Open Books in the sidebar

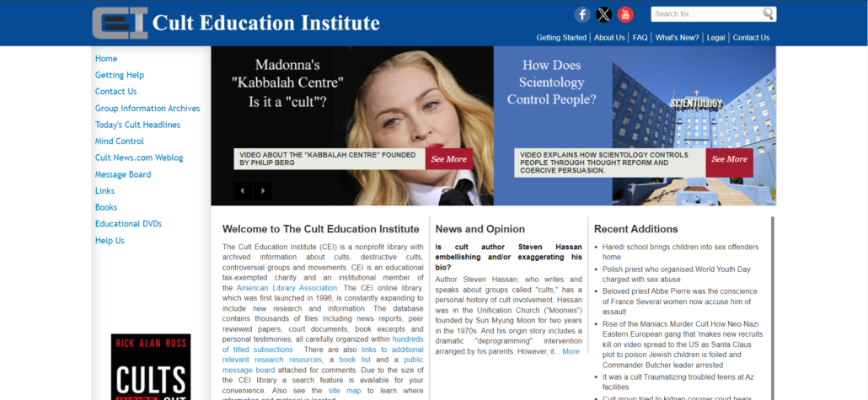pos(106,207)
